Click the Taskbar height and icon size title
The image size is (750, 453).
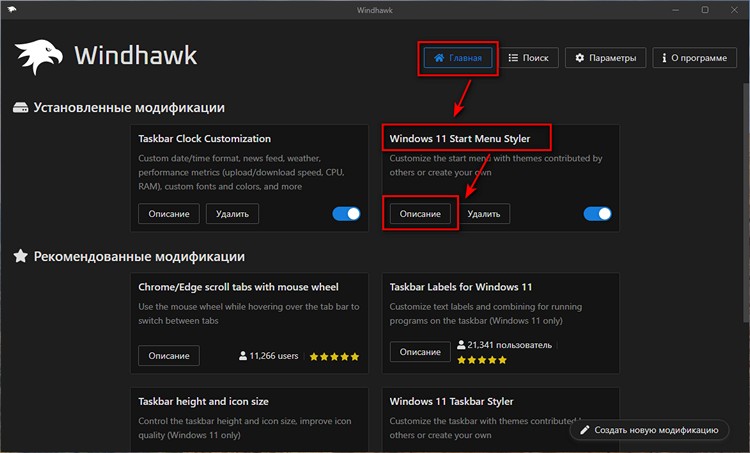[203, 402]
